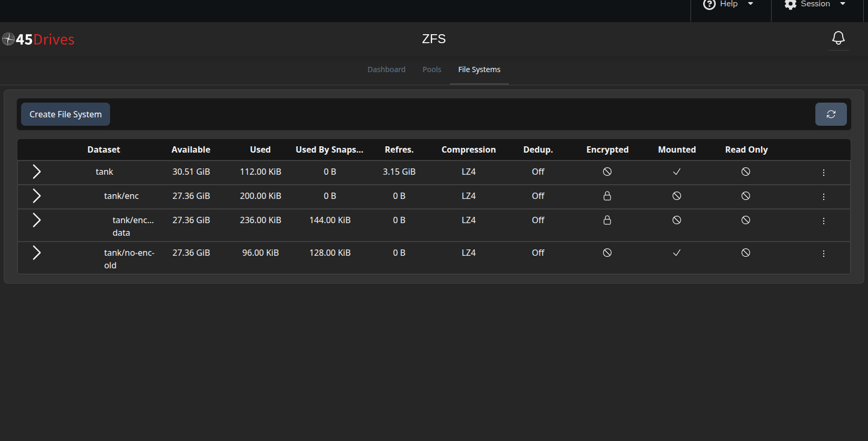The width and height of the screenshot is (868, 441).
Task: Click the Create File System button
Action: (x=65, y=114)
